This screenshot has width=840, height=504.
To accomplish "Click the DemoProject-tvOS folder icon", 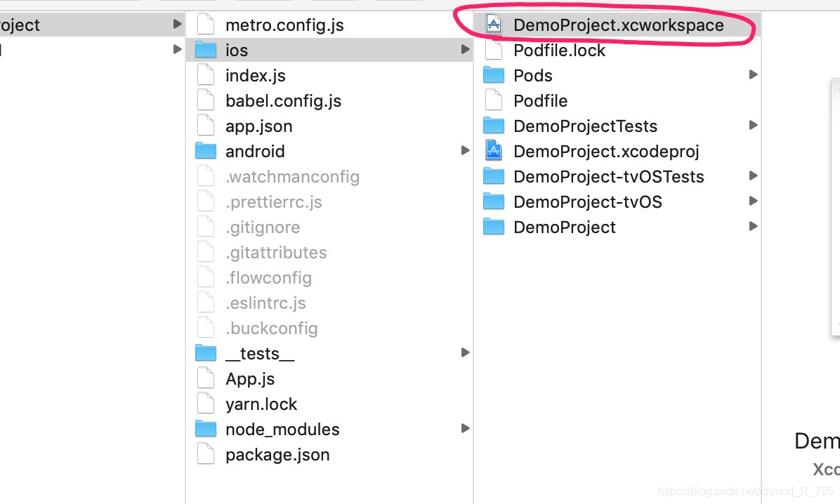I will click(x=493, y=201).
